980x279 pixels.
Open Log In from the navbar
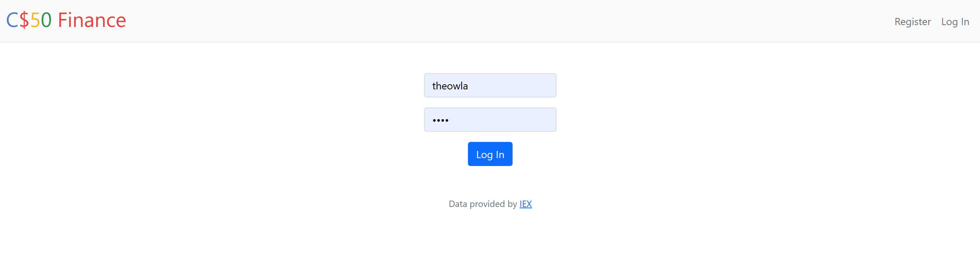tap(955, 22)
